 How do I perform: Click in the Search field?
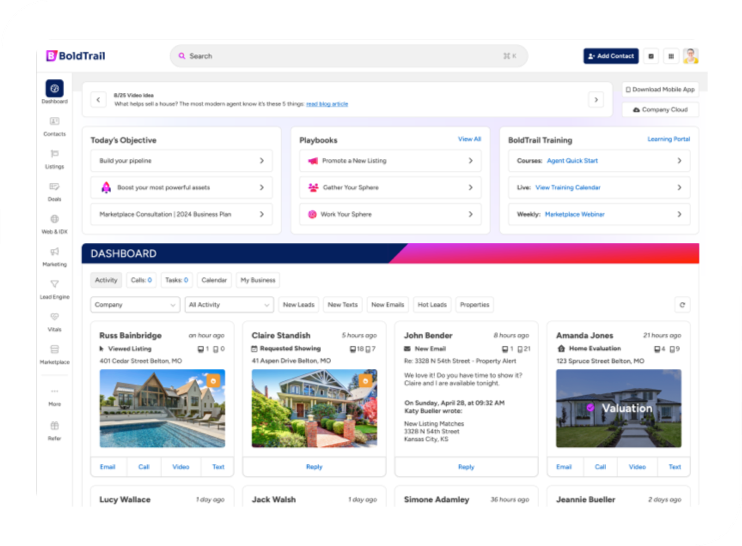340,56
